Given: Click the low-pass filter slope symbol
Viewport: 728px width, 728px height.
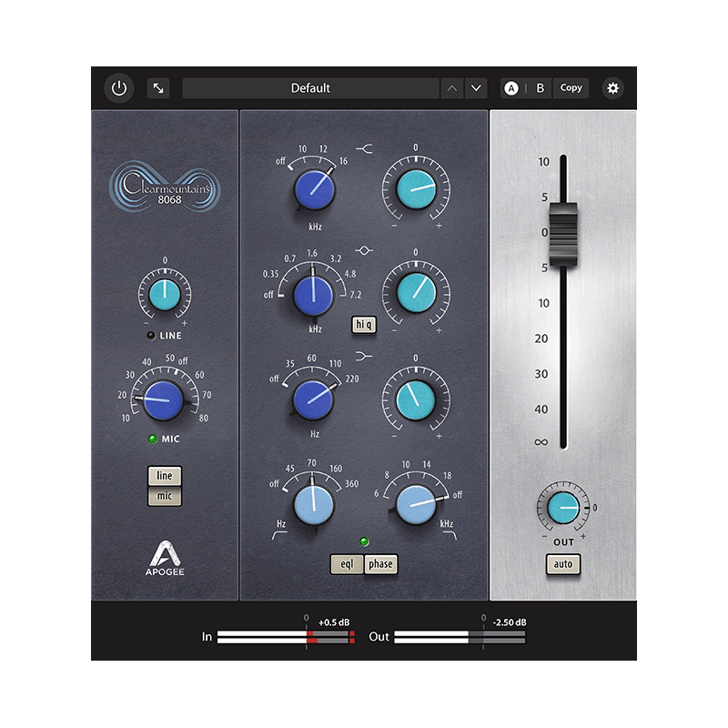Looking at the screenshot, I should (449, 535).
